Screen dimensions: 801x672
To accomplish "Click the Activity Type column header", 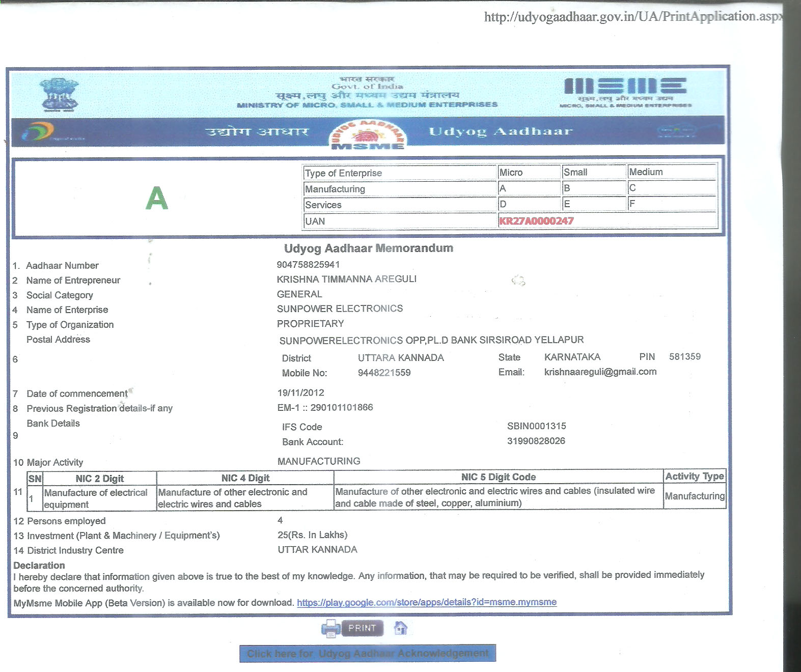I will (695, 477).
